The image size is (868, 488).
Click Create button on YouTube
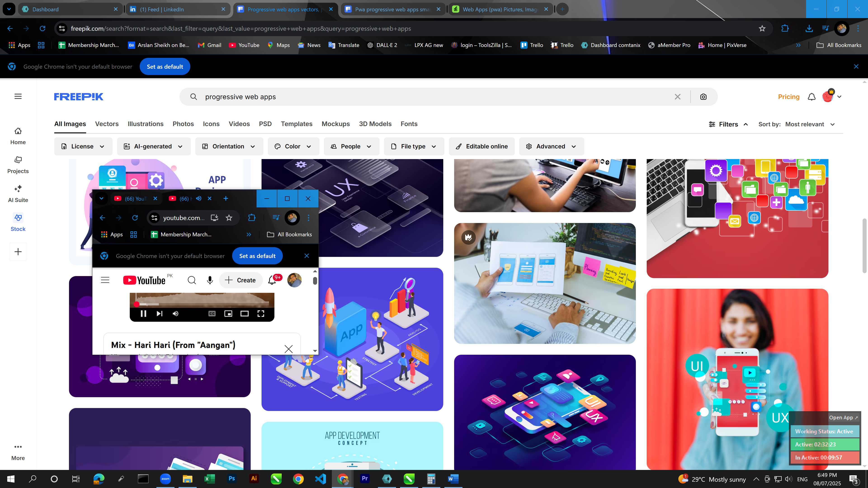(x=241, y=280)
